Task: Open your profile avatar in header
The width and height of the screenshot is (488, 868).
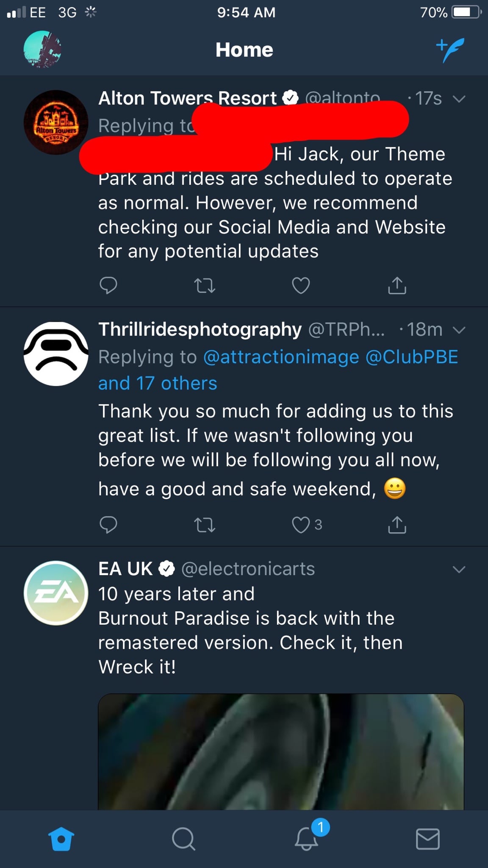Action: [42, 49]
